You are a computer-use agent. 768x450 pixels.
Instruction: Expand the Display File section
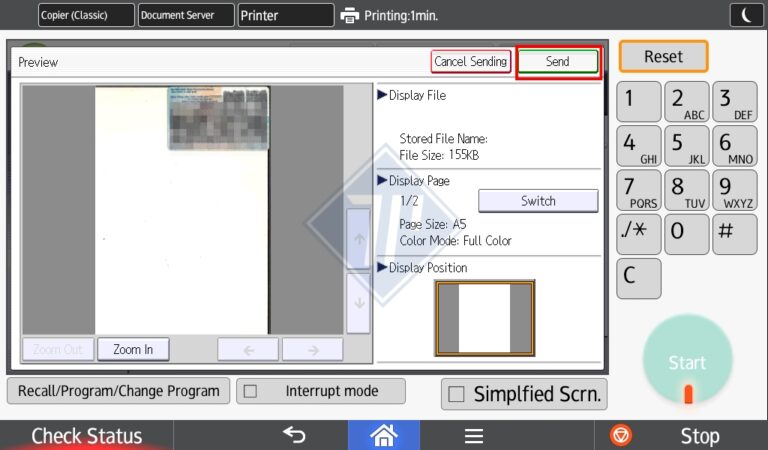(x=412, y=96)
